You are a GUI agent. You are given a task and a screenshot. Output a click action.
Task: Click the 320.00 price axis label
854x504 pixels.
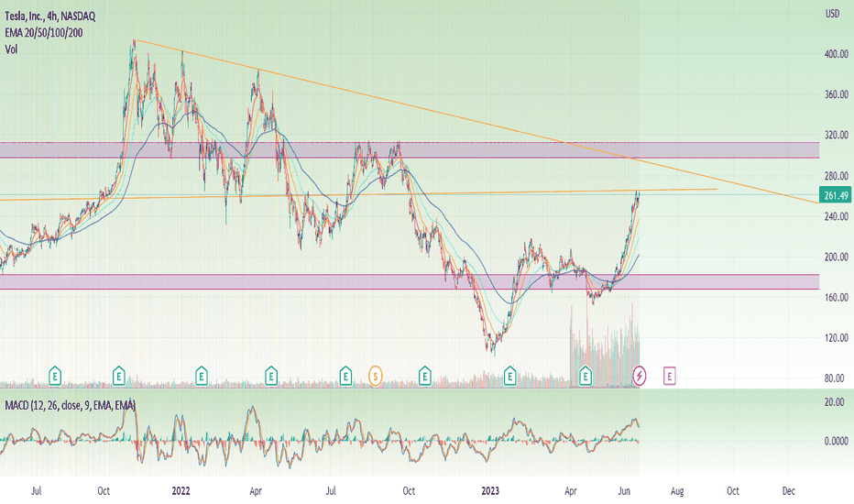pyautogui.click(x=836, y=135)
